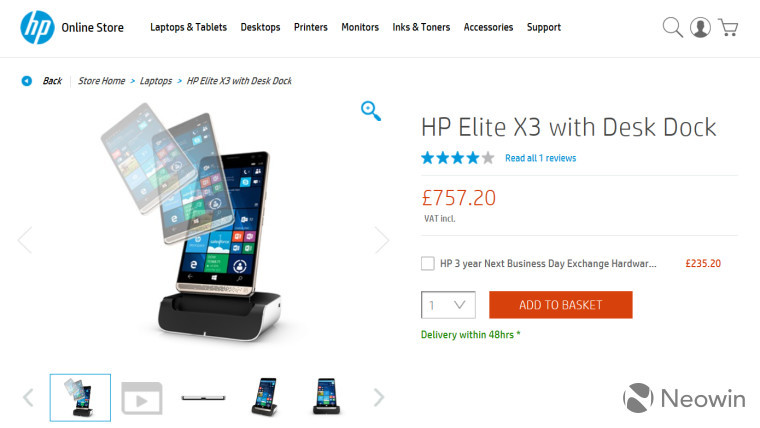The height and width of the screenshot is (428, 760).
Task: Select the video thumbnail
Action: coord(142,398)
